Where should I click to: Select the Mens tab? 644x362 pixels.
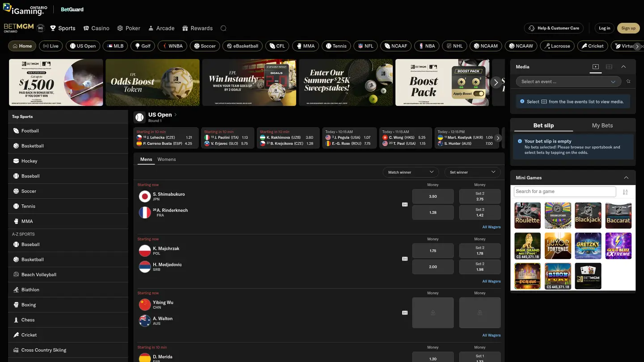(146, 160)
